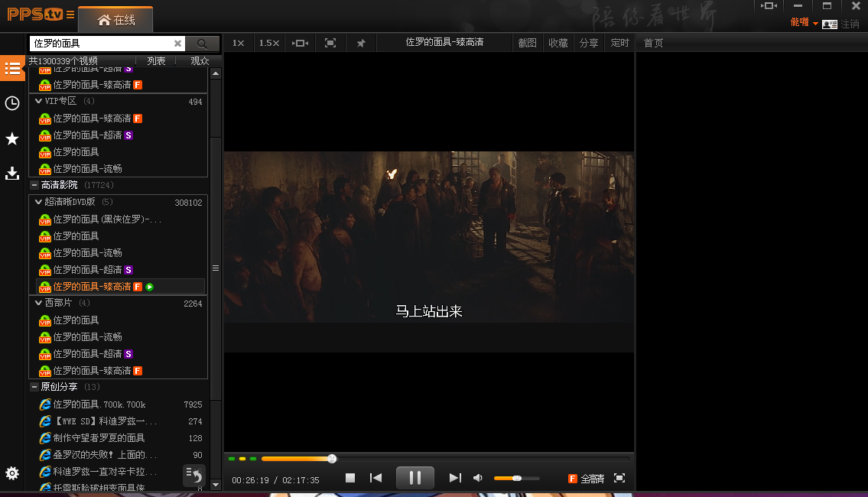Pause the video playback
This screenshot has width=868, height=497.
[x=414, y=478]
